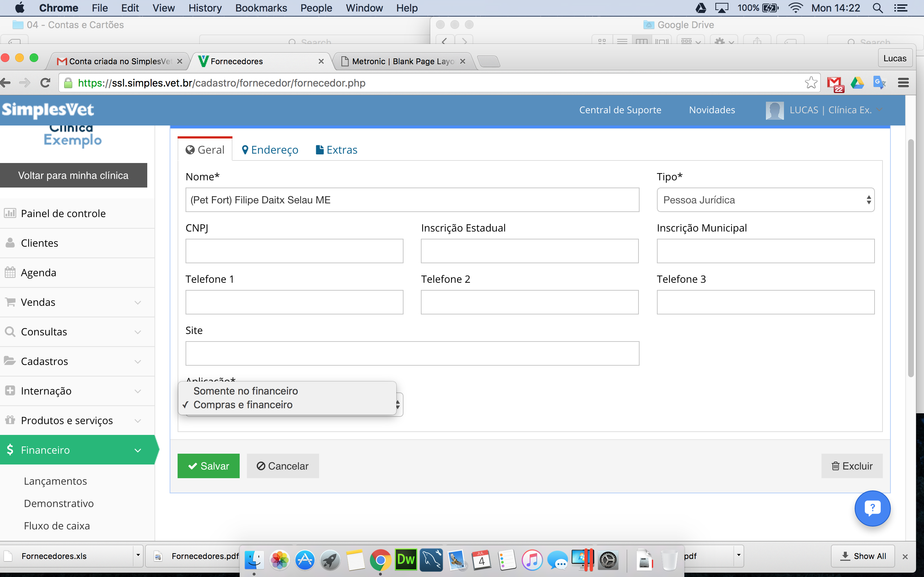This screenshot has height=577, width=924.
Task: Click into the CNPJ input field
Action: (x=295, y=251)
